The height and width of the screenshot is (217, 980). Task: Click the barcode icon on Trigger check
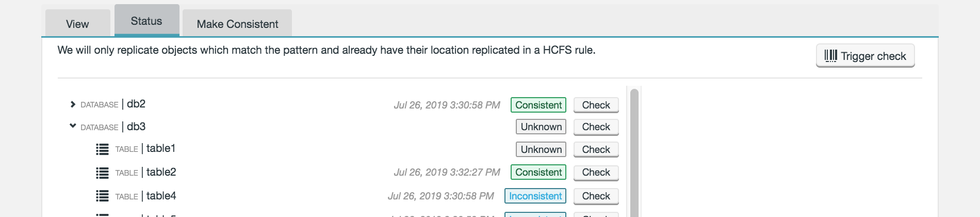pos(830,56)
